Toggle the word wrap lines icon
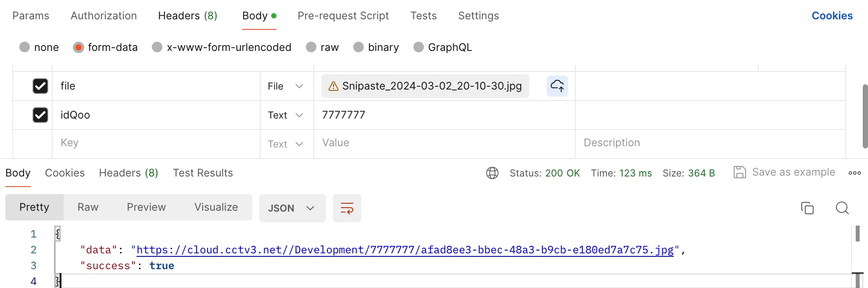 [x=347, y=208]
